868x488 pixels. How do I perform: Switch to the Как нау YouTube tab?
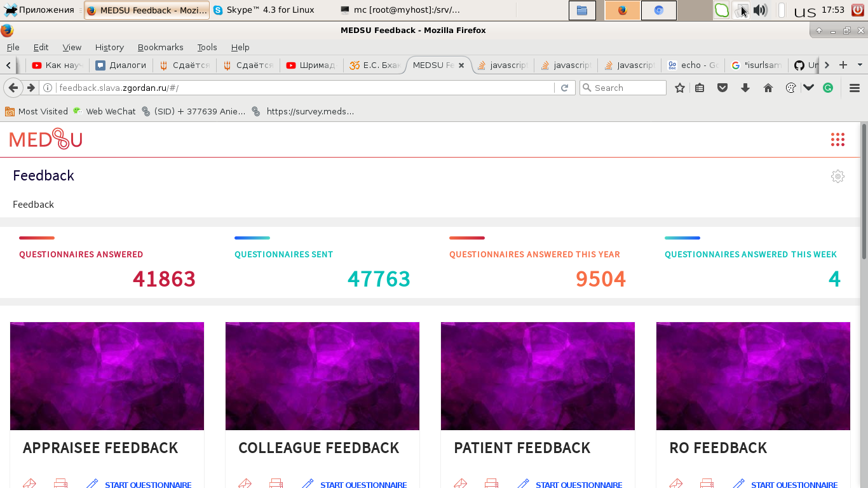[x=57, y=65]
